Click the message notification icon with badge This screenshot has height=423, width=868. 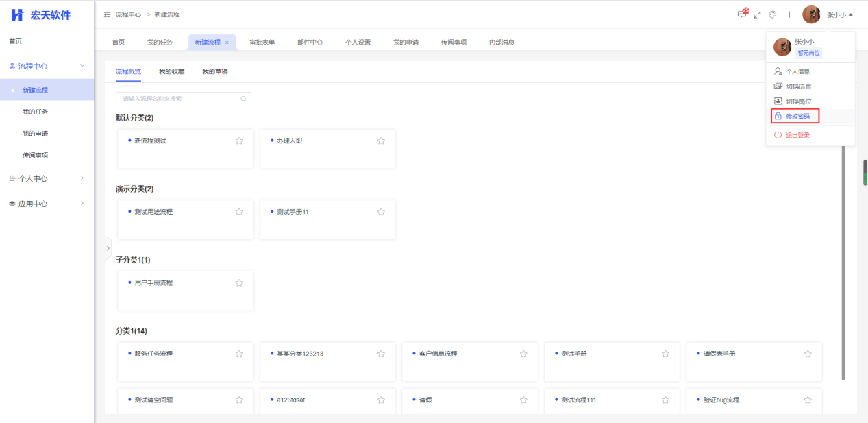point(742,14)
